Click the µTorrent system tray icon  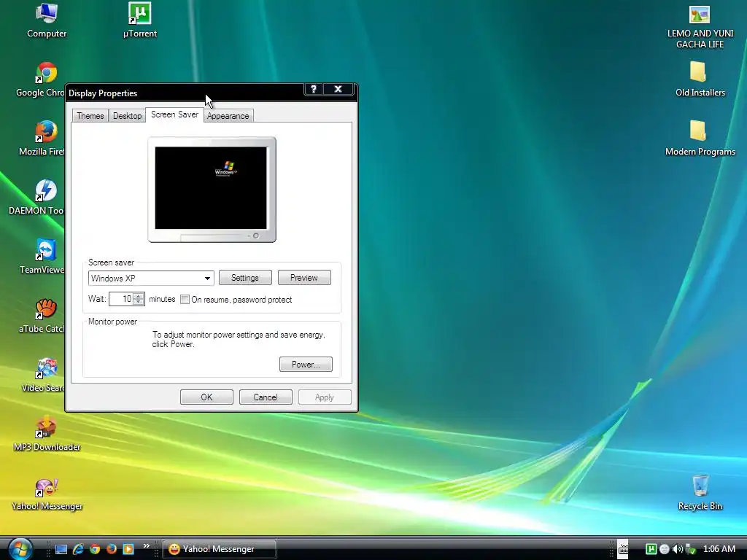tap(651, 549)
